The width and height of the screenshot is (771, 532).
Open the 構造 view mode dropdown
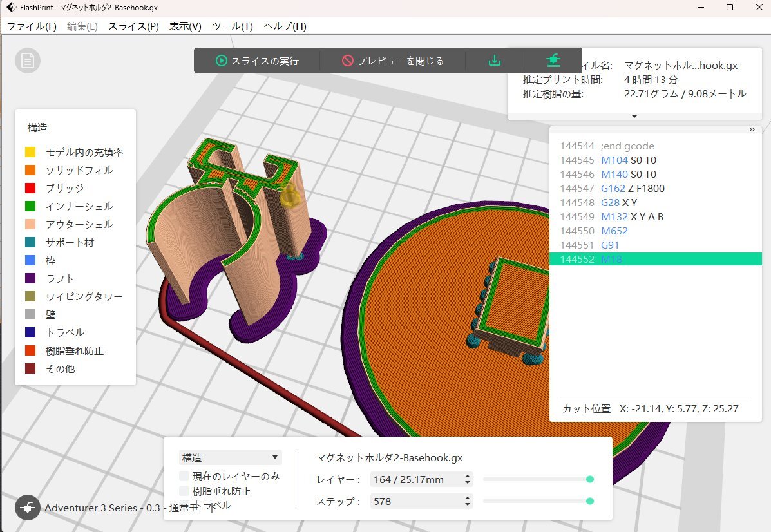[x=230, y=457]
